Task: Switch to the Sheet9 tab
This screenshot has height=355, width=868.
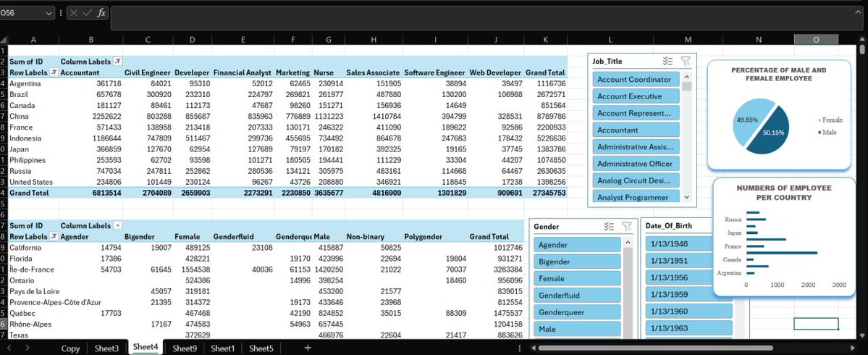Action: (185, 348)
